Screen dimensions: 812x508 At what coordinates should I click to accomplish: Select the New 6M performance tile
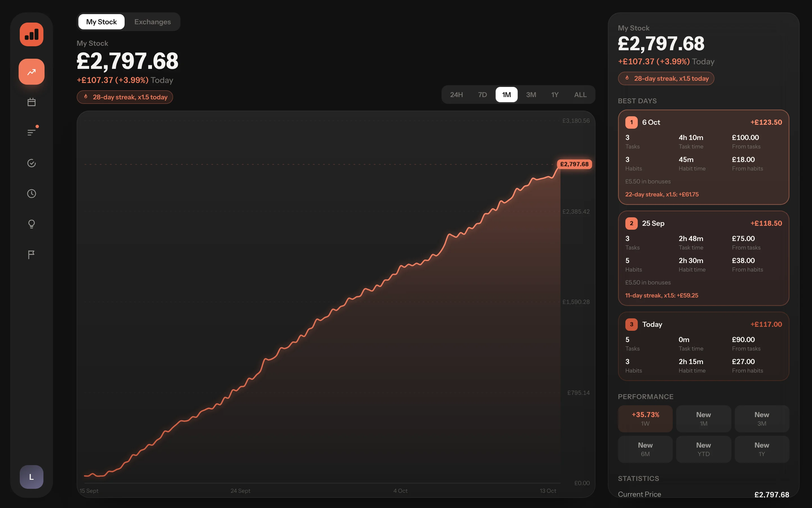(x=645, y=449)
